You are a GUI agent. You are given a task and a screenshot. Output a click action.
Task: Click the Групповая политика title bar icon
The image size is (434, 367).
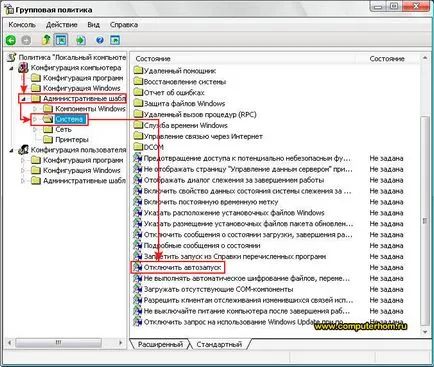(x=10, y=10)
